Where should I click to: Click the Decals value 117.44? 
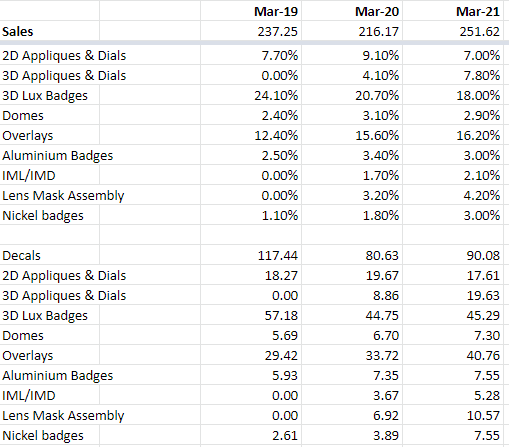tap(251, 255)
